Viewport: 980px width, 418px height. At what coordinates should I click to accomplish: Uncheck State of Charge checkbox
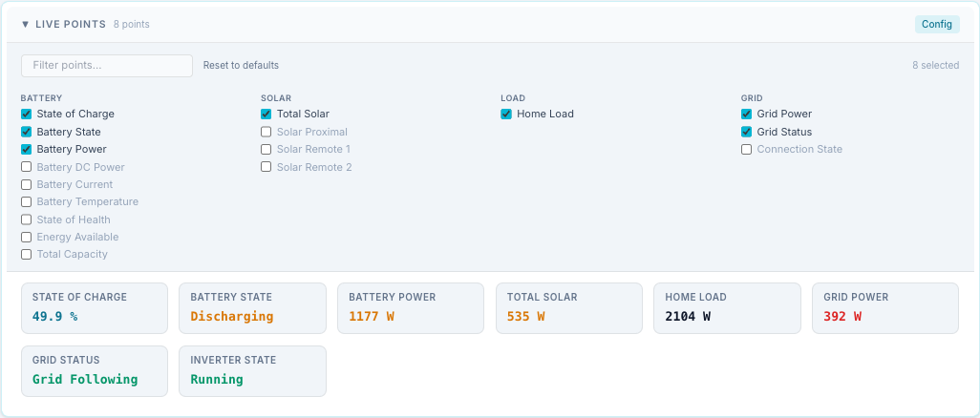click(x=26, y=115)
